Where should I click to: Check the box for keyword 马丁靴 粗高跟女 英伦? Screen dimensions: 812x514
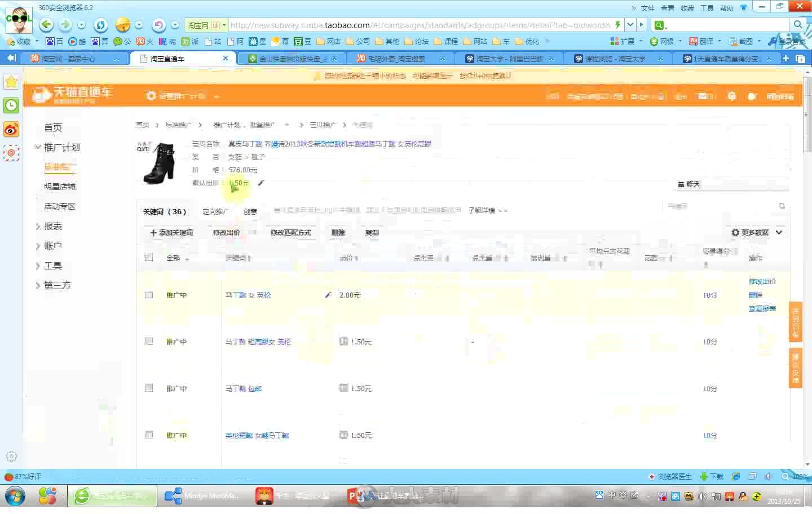pos(149,341)
